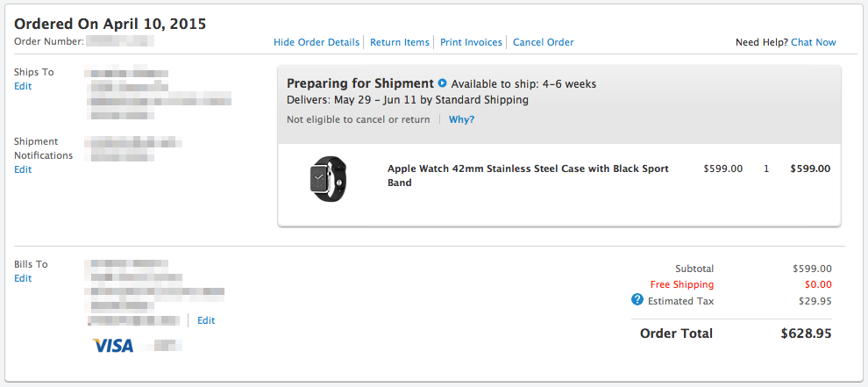Edit the Shipment Notifications settings
Viewport: 868px width, 387px height.
(23, 169)
